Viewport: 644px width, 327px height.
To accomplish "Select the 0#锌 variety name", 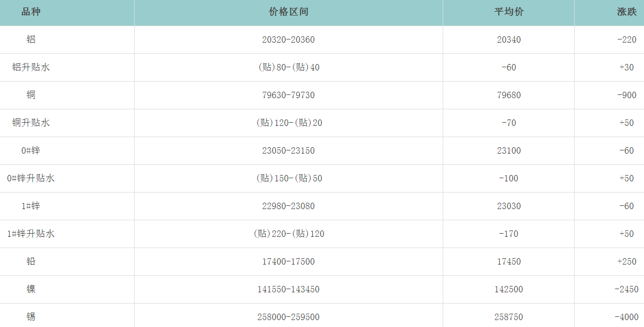I will [31, 150].
